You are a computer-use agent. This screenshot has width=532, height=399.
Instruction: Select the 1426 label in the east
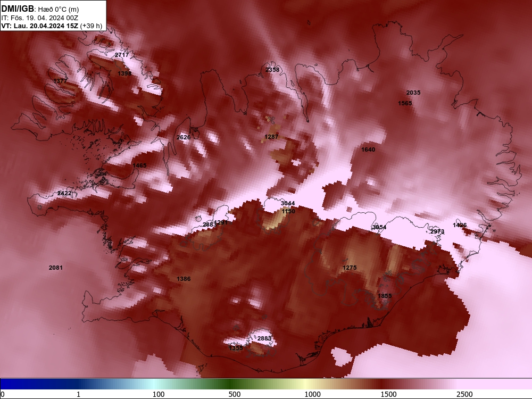coord(460,225)
